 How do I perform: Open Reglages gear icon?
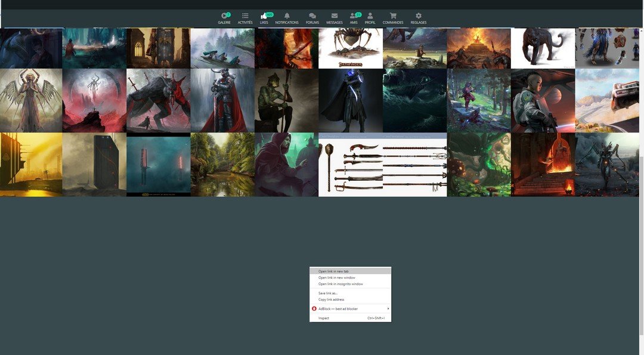419,16
